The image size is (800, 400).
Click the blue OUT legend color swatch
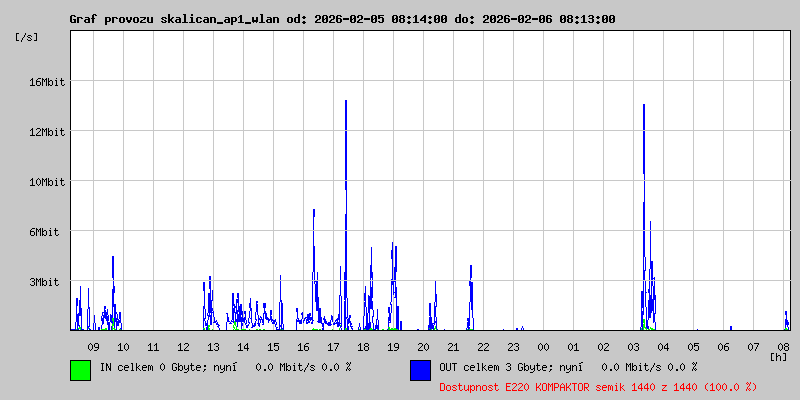click(420, 370)
